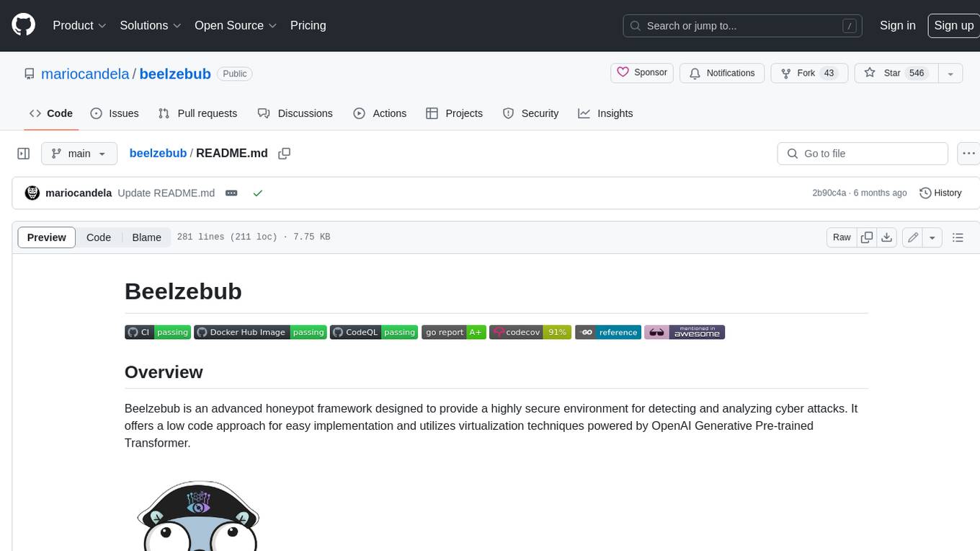
Task: Expand the Solutions menu
Action: pyautogui.click(x=151, y=25)
